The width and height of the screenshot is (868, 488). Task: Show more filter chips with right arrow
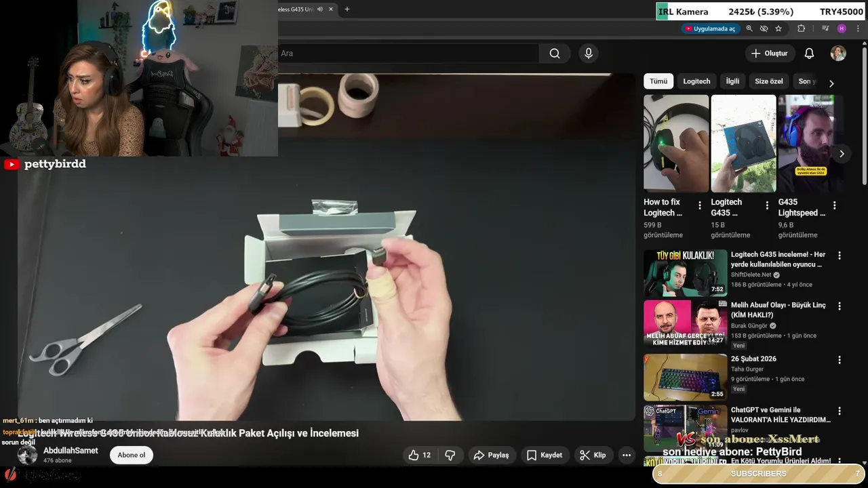click(831, 83)
